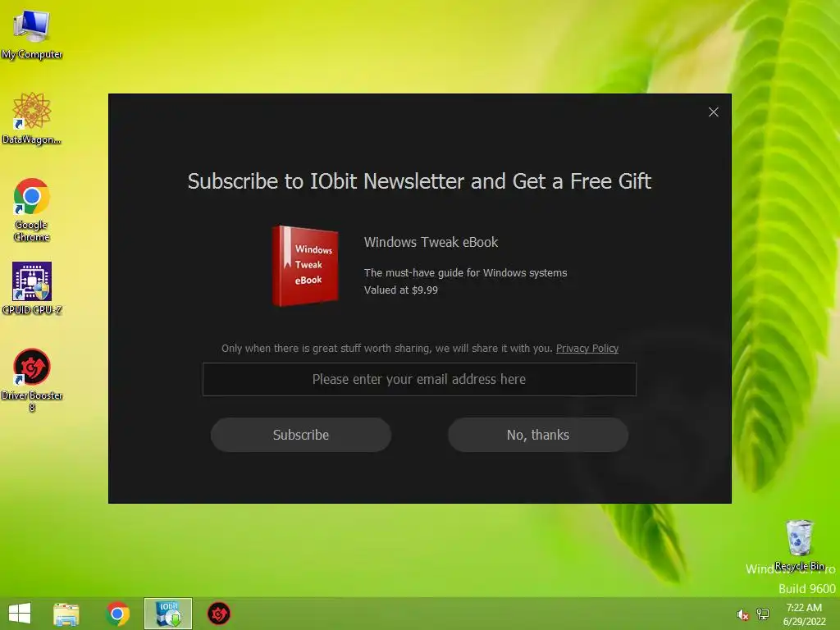The width and height of the screenshot is (840, 630).
Task: Click the Windows Tweak eBook cover image
Action: click(x=305, y=266)
